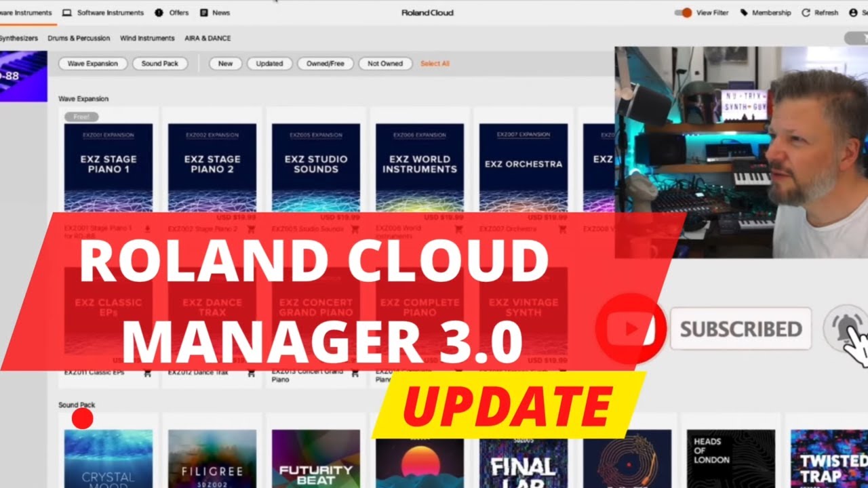Click the Membership tag icon
Viewport: 868px width, 488px height.
click(x=744, y=12)
